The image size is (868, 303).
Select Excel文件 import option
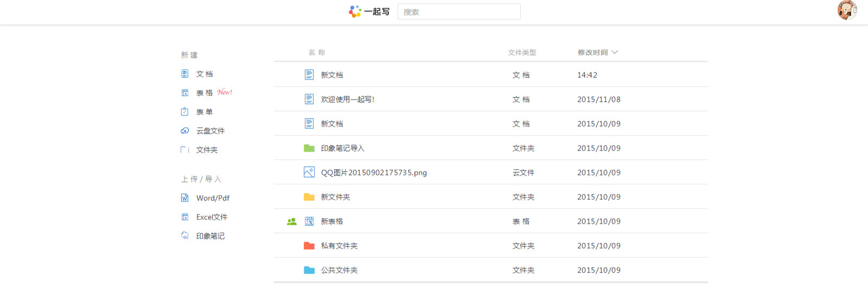pyautogui.click(x=212, y=217)
